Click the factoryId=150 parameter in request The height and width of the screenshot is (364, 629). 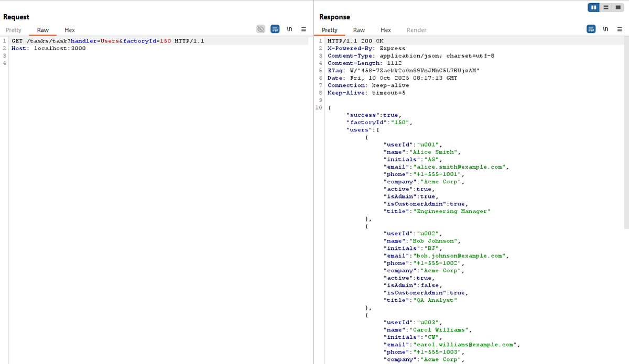coord(148,41)
